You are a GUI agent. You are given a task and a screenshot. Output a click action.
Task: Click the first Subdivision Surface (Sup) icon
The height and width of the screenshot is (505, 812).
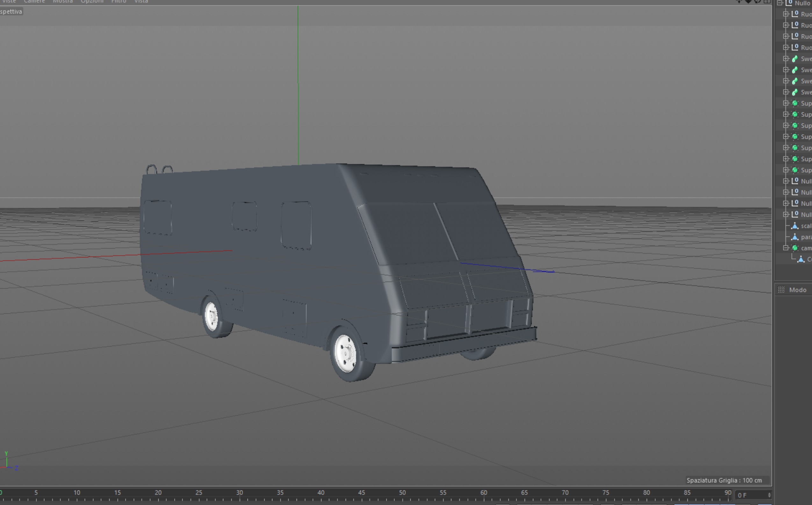(795, 103)
